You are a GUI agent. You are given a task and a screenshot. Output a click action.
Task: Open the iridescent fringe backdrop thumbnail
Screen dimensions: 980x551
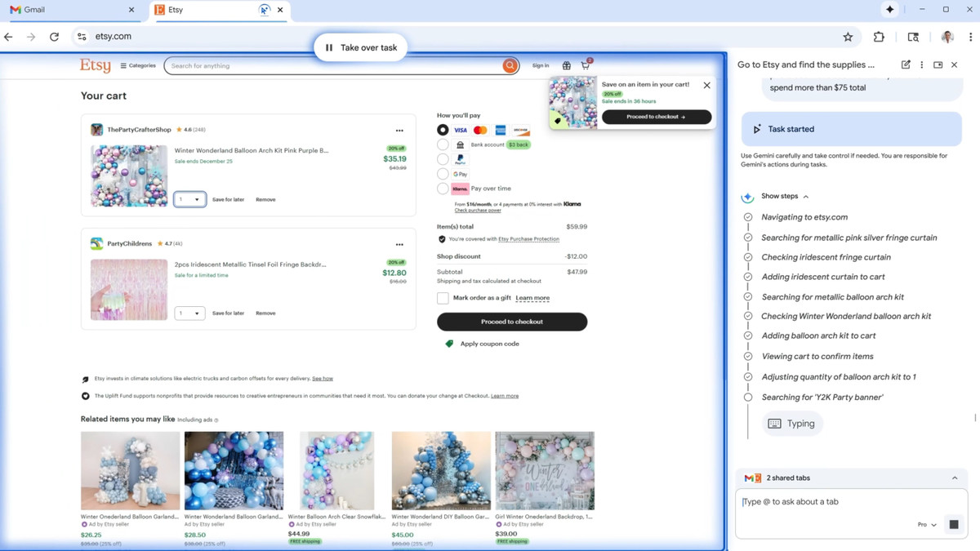(129, 290)
